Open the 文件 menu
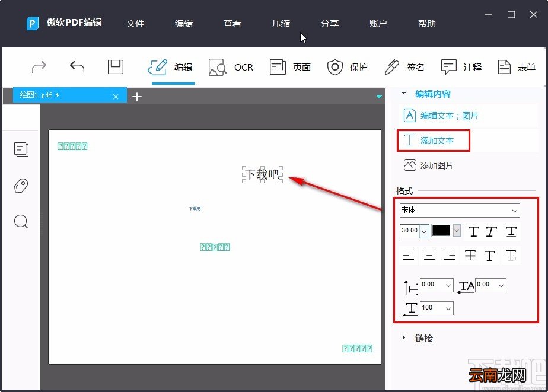The width and height of the screenshot is (548, 392). tap(135, 23)
